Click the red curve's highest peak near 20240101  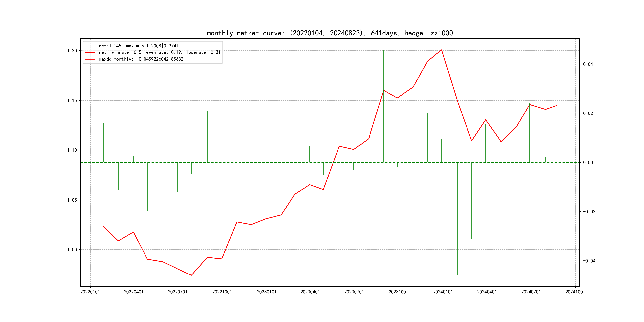pyautogui.click(x=442, y=50)
